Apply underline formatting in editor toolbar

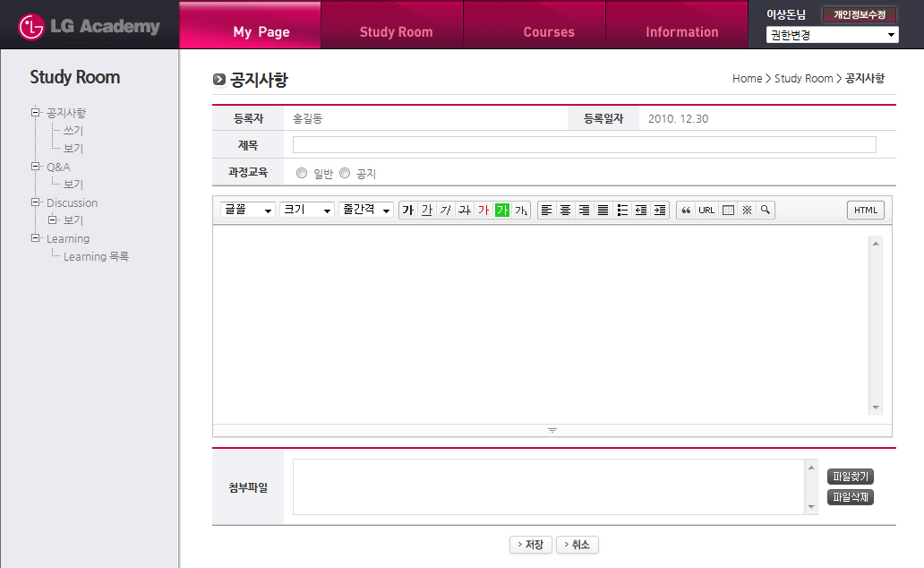(427, 210)
